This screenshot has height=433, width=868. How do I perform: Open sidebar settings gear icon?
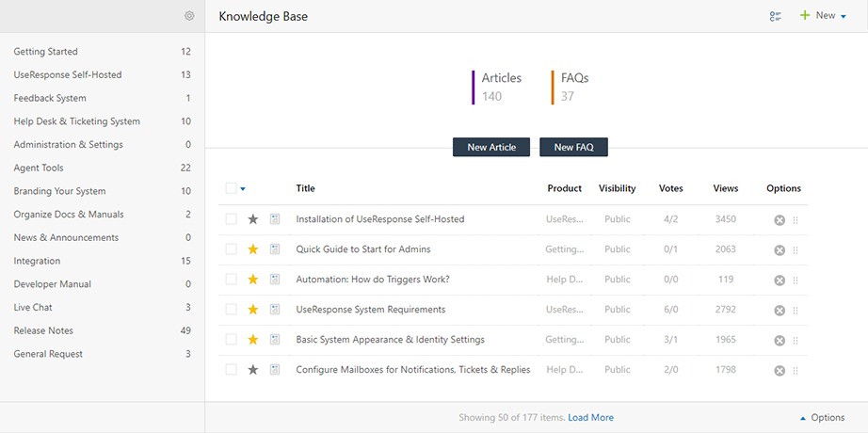pyautogui.click(x=189, y=16)
